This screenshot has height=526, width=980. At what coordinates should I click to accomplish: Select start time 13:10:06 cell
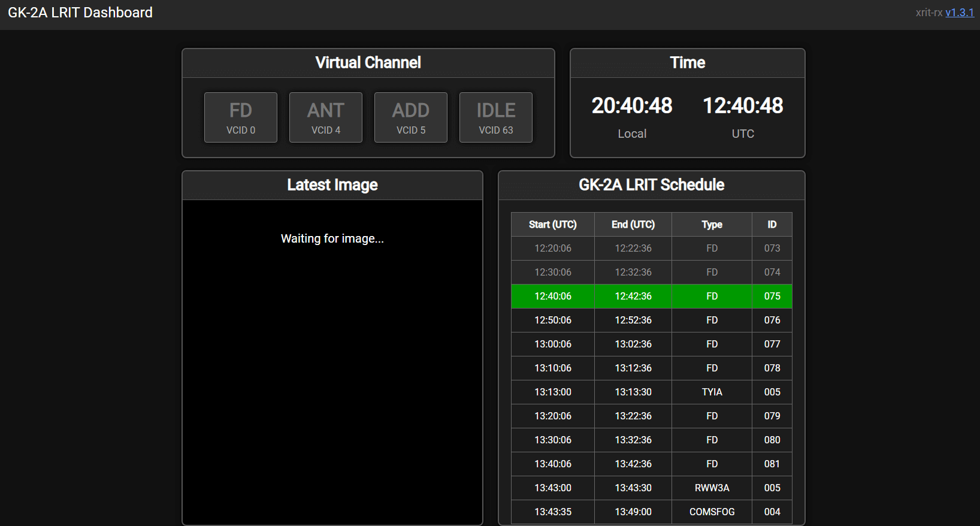553,368
